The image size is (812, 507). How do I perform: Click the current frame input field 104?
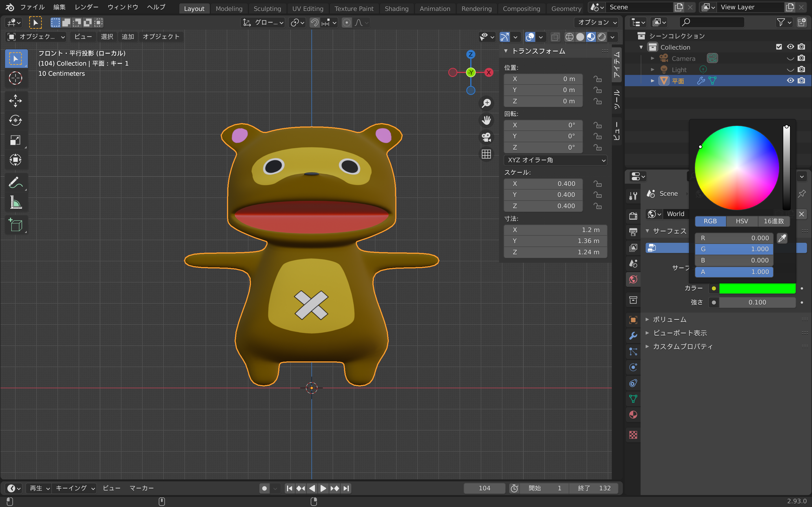pyautogui.click(x=485, y=488)
